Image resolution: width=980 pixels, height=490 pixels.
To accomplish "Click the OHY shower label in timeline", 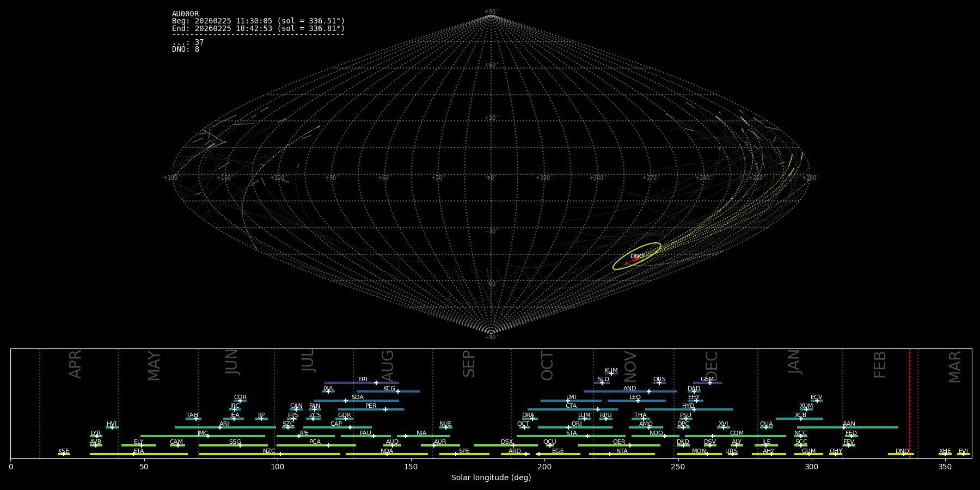I will coord(836,451).
